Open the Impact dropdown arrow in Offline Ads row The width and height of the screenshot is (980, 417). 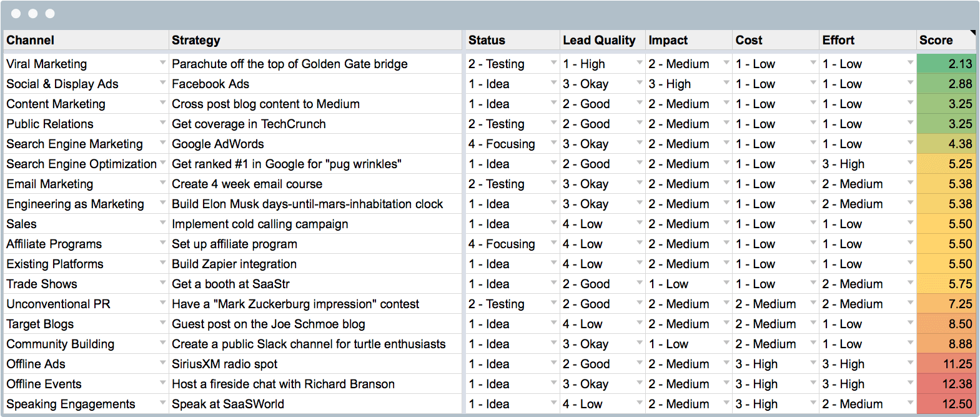[726, 363]
